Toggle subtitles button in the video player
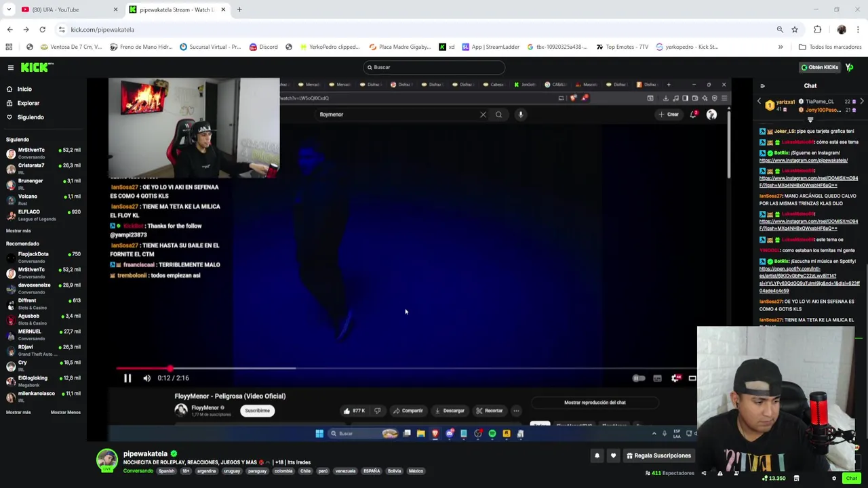The height and width of the screenshot is (488, 868). [657, 378]
